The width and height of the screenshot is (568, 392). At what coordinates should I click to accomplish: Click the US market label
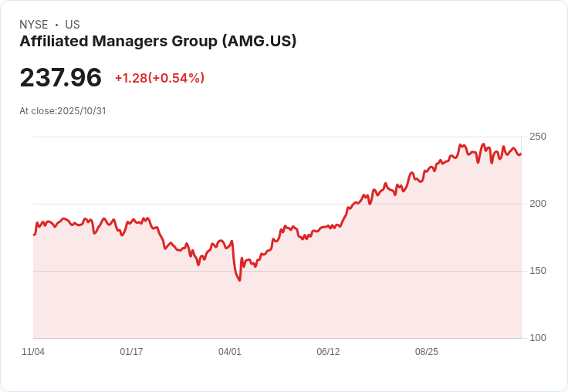click(73, 25)
